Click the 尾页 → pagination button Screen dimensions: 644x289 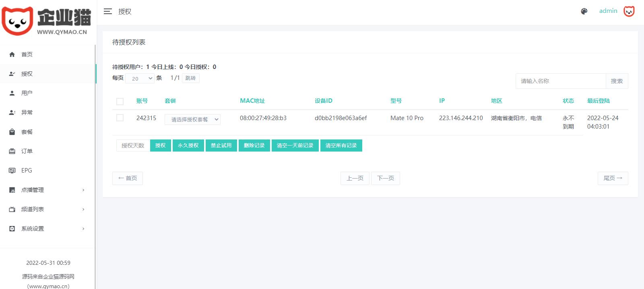click(613, 178)
